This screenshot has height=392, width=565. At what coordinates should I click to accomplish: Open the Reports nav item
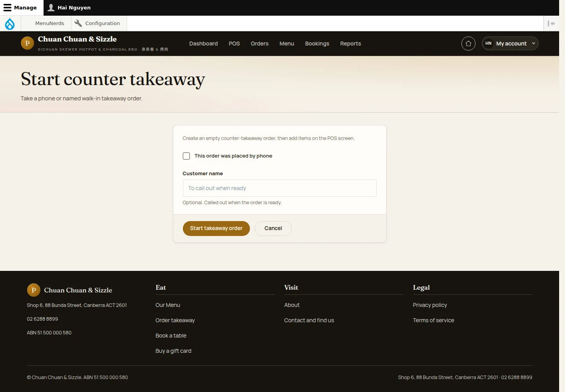[x=350, y=44]
